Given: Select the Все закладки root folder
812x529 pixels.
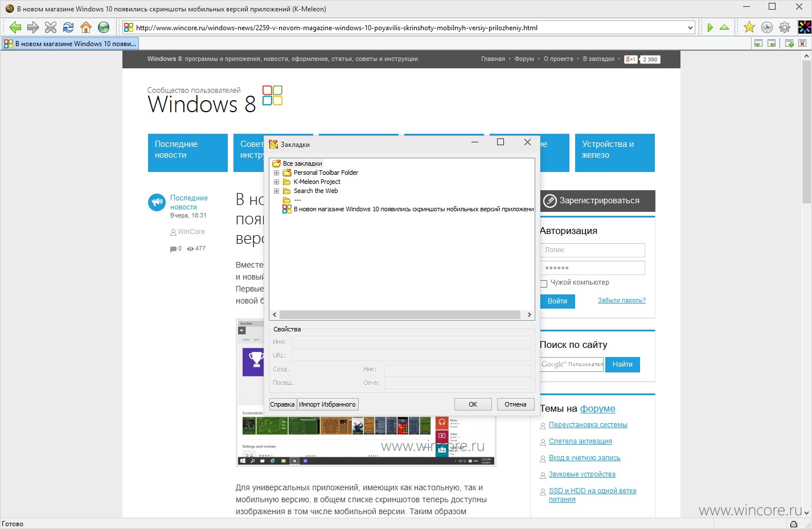Looking at the screenshot, I should (x=302, y=163).
